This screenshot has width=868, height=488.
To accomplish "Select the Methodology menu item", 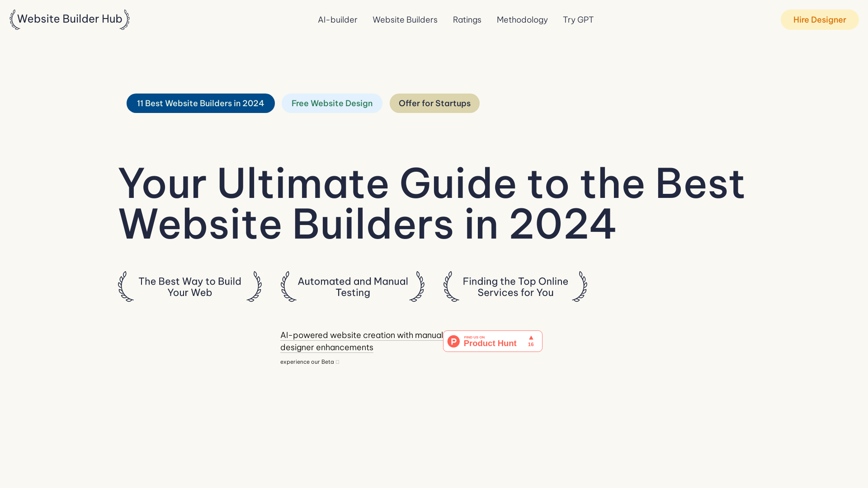I will pos(522,20).
